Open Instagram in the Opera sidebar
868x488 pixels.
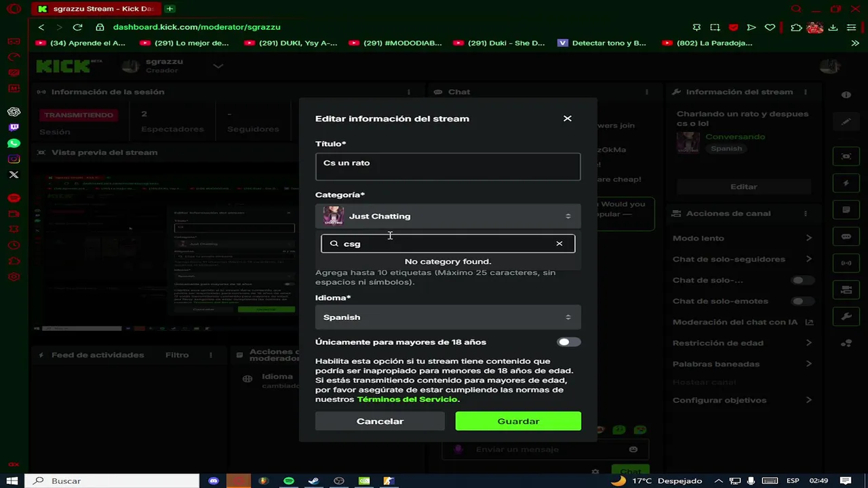point(14,159)
